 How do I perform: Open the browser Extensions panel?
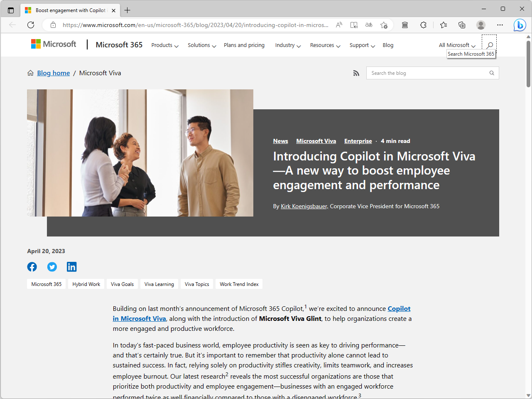(x=423, y=25)
